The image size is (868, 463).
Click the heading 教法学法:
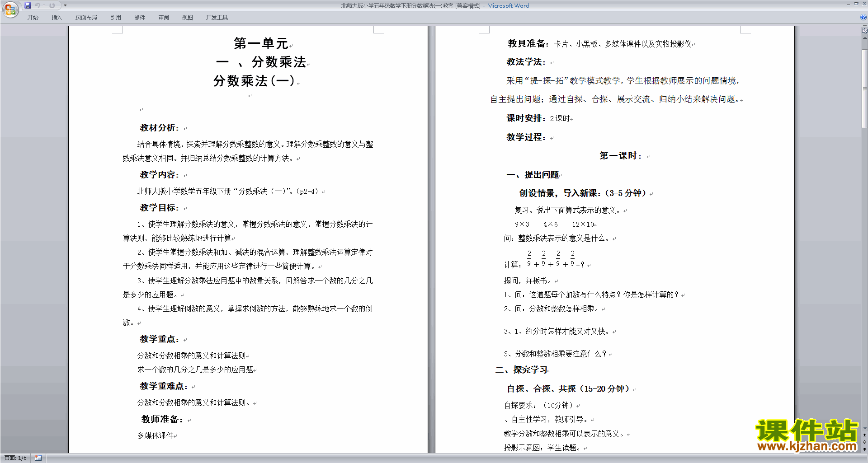pos(526,62)
